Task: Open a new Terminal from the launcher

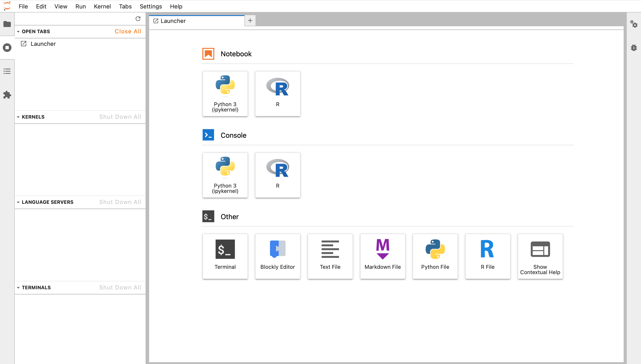Action: [x=225, y=256]
